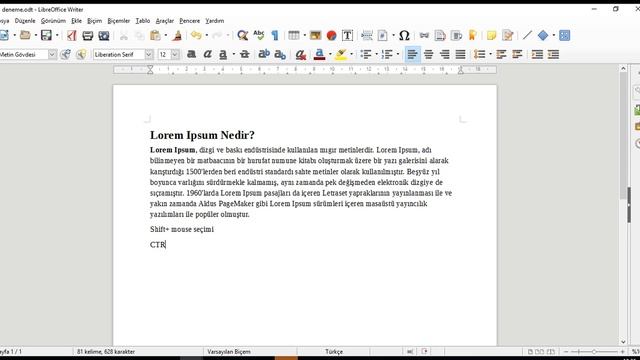Undo the last action
This screenshot has width=640, height=360.
click(196, 36)
